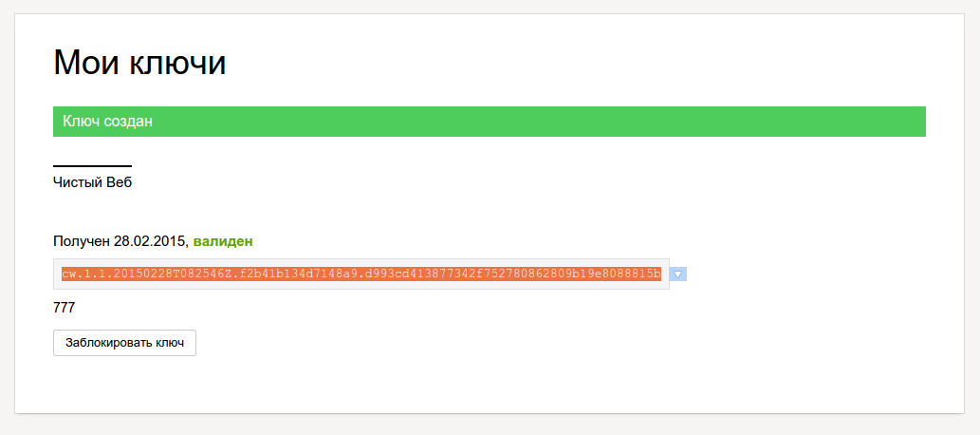Screen dimensions: 980x435
Task: Click the word "Веб" in the tab label
Action: coord(119,182)
